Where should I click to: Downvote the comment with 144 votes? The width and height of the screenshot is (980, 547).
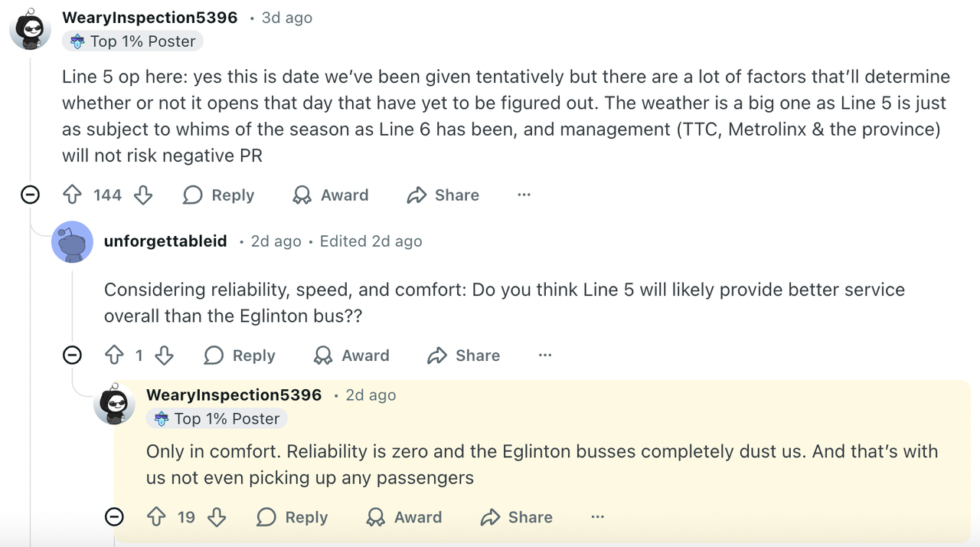point(143,195)
